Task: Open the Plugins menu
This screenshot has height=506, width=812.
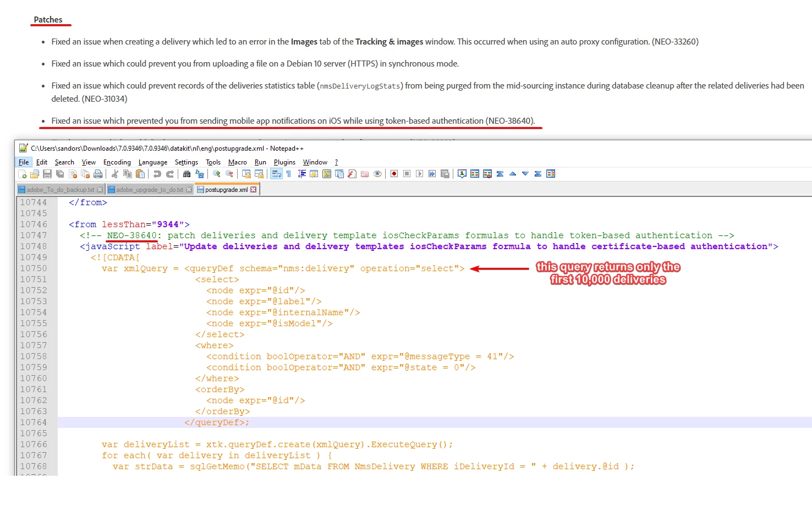Action: (285, 162)
